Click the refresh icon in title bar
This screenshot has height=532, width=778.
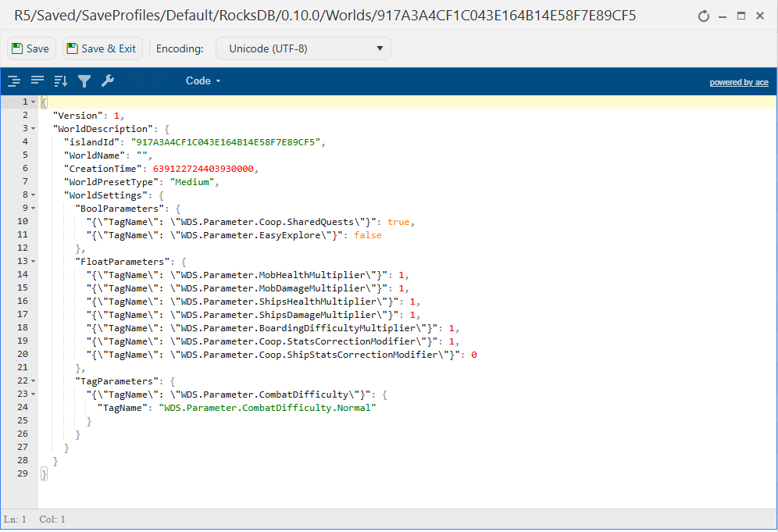pyautogui.click(x=704, y=16)
